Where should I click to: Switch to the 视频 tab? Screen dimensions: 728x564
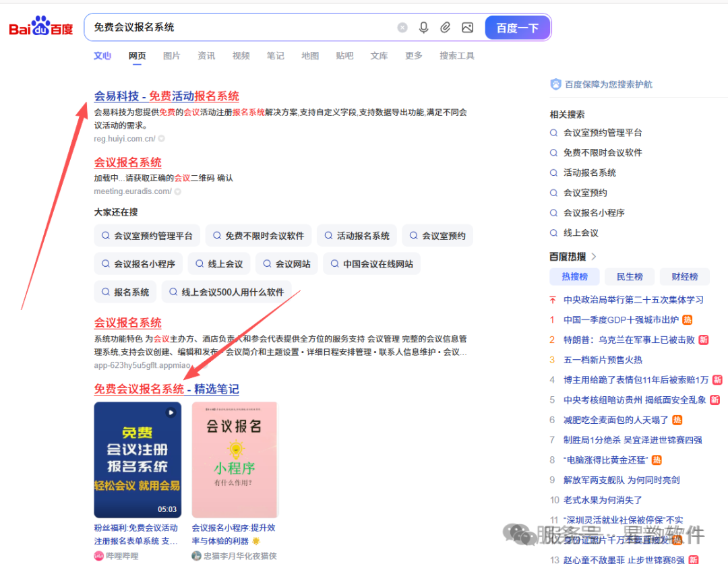point(241,56)
